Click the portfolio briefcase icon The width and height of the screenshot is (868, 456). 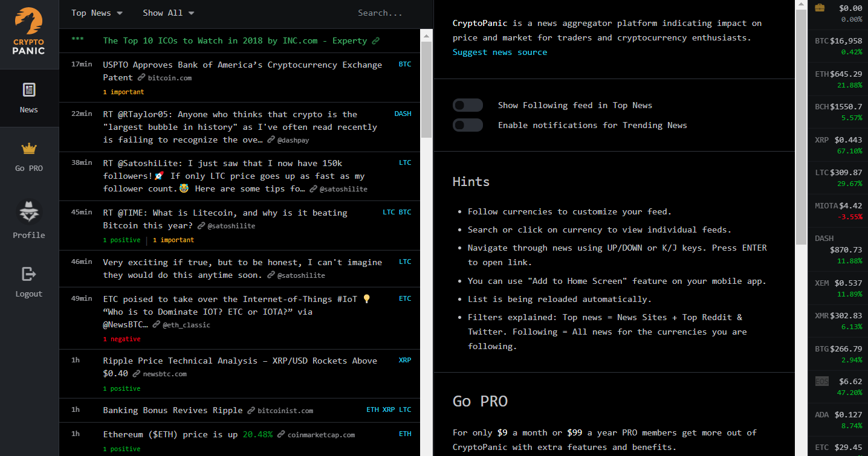820,8
